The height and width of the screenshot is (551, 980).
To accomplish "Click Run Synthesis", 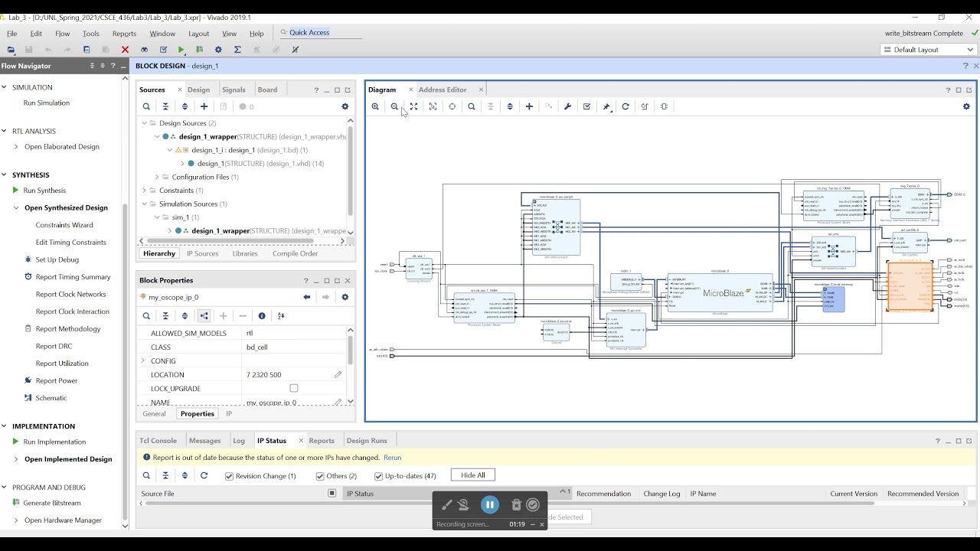I will click(x=44, y=190).
